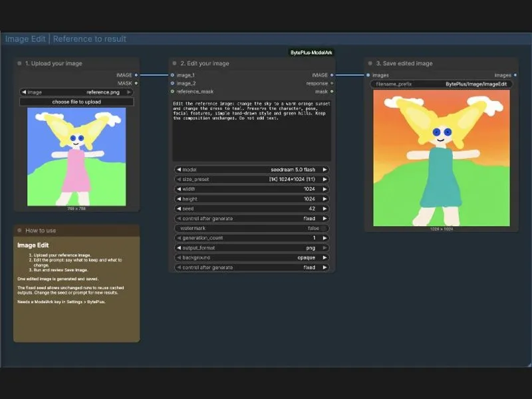This screenshot has width=532, height=399.
Task: Click the image_2 input port
Action: click(172, 83)
